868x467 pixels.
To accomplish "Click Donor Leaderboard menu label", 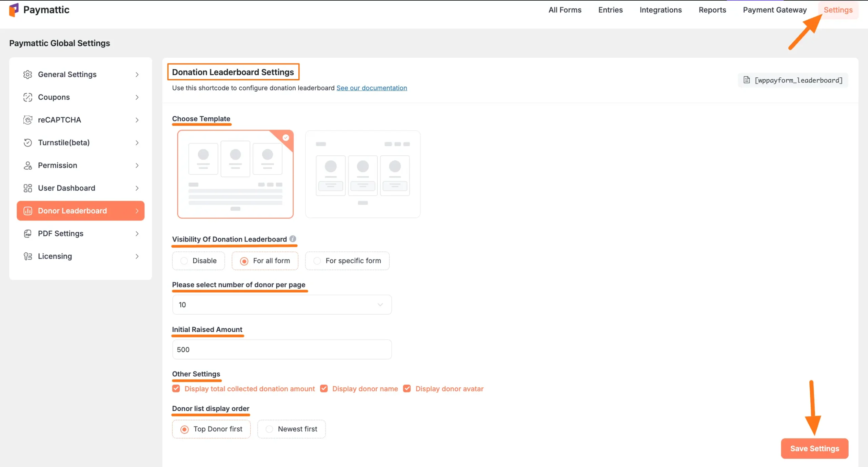I will (72, 211).
